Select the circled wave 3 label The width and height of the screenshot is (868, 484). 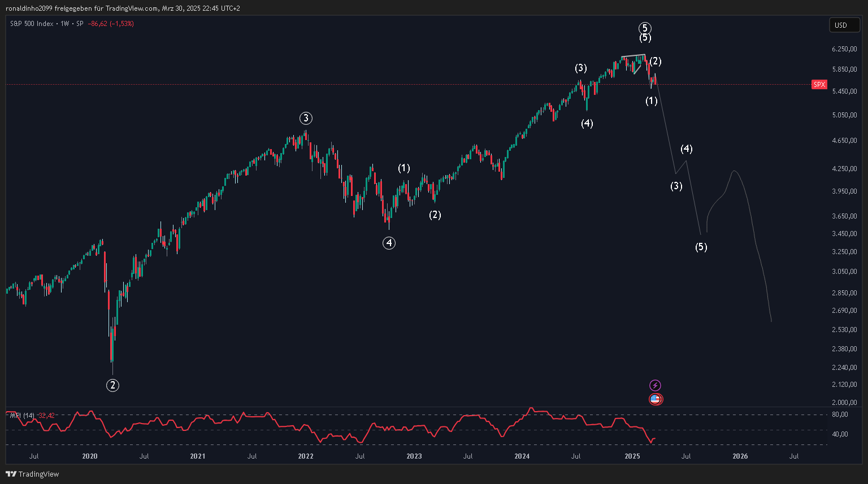(306, 118)
